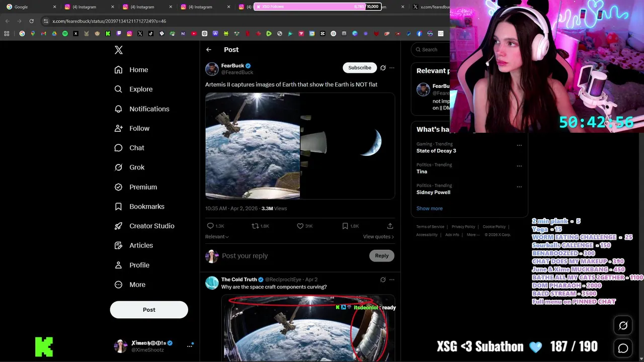
Task: Open Terms of Service link
Action: click(430, 227)
